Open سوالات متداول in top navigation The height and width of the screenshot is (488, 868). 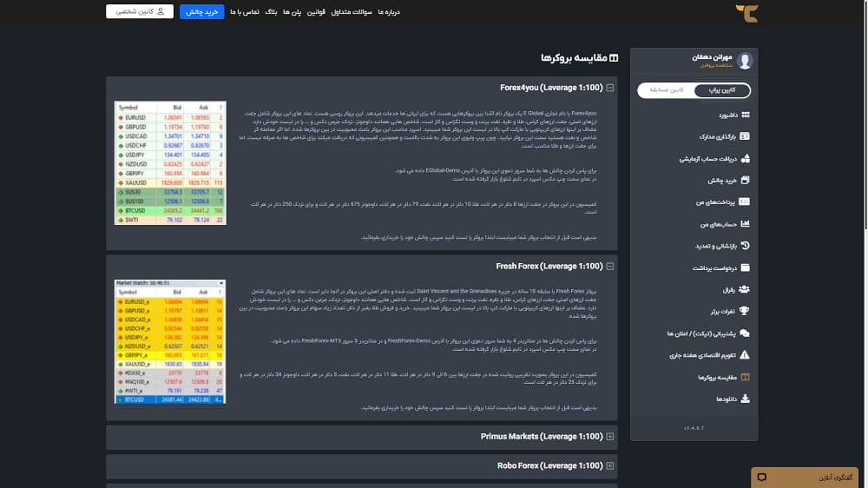coord(352,12)
